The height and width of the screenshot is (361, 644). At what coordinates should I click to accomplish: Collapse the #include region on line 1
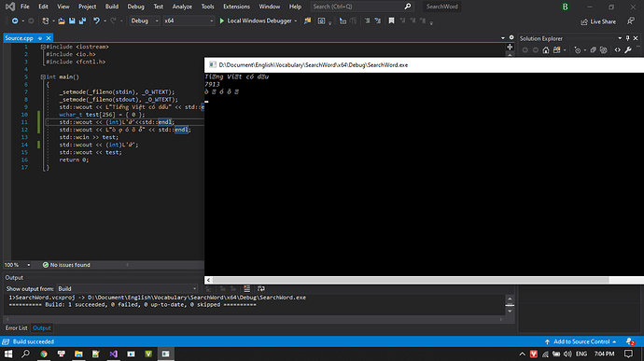[43, 47]
